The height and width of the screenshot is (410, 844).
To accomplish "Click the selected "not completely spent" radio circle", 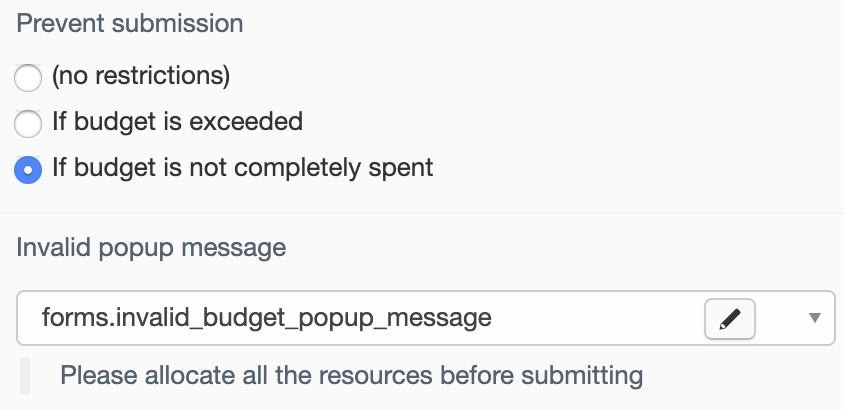I will [28, 170].
